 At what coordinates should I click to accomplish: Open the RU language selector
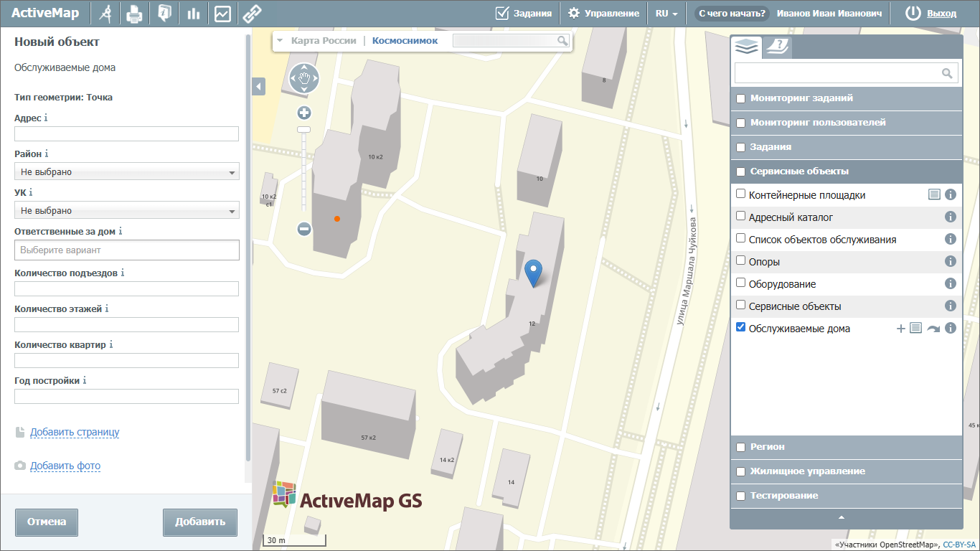(x=666, y=13)
